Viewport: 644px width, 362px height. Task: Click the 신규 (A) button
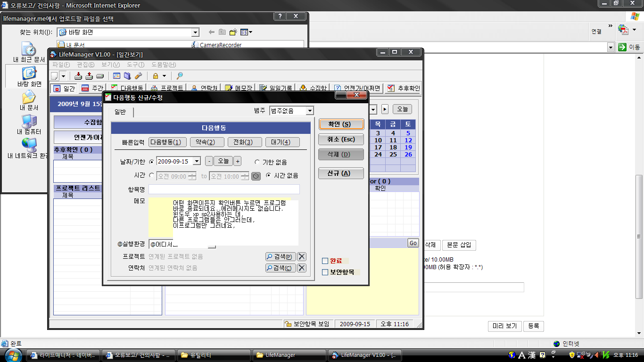pyautogui.click(x=341, y=173)
